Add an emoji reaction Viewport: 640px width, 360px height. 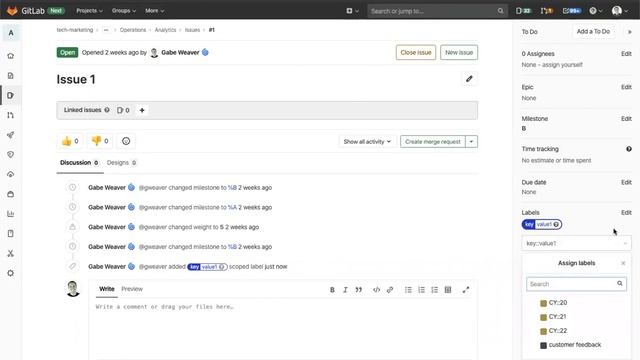click(x=126, y=141)
